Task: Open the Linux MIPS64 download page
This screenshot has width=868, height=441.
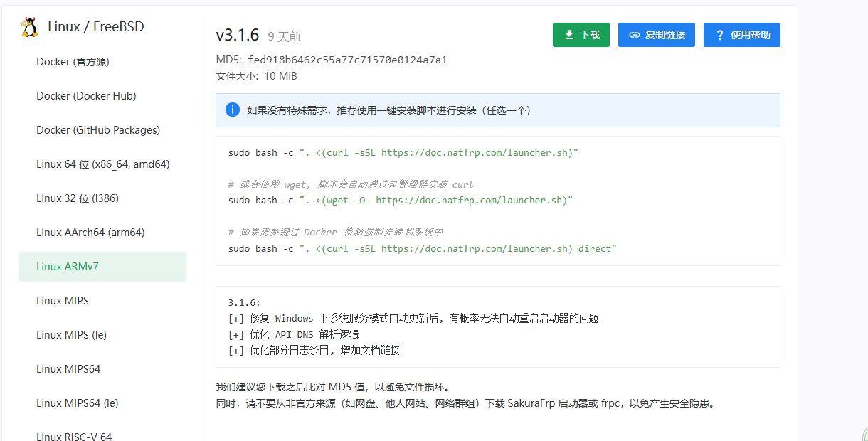Action: click(x=68, y=369)
